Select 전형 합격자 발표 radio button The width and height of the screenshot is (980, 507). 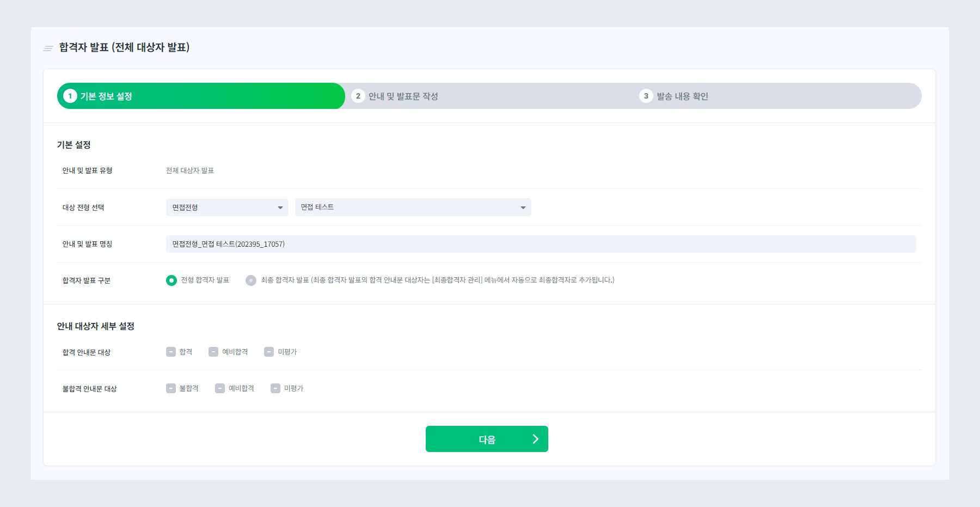click(171, 280)
